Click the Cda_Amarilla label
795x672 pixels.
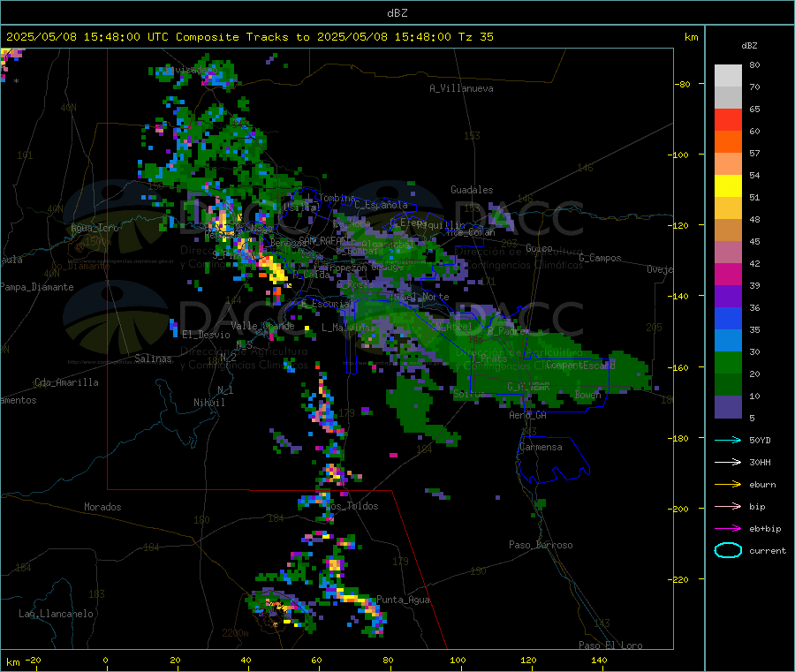pos(66,382)
